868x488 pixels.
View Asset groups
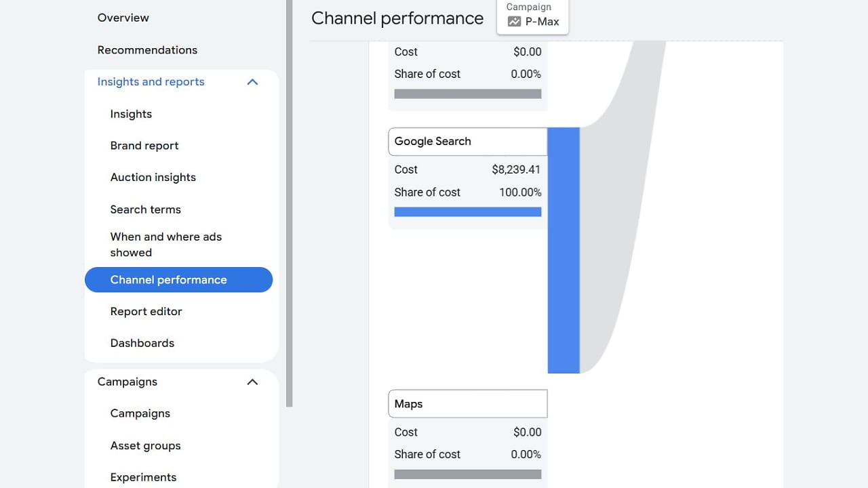(145, 445)
